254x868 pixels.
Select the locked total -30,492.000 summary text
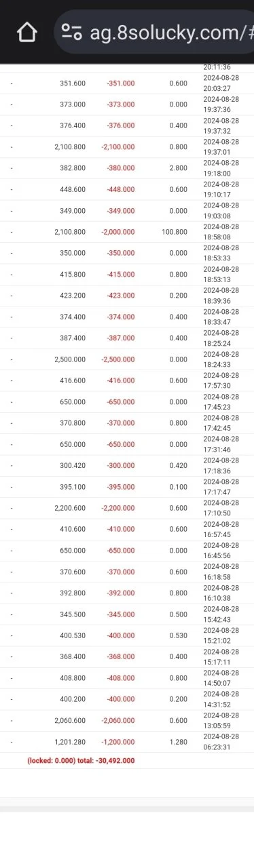click(81, 761)
